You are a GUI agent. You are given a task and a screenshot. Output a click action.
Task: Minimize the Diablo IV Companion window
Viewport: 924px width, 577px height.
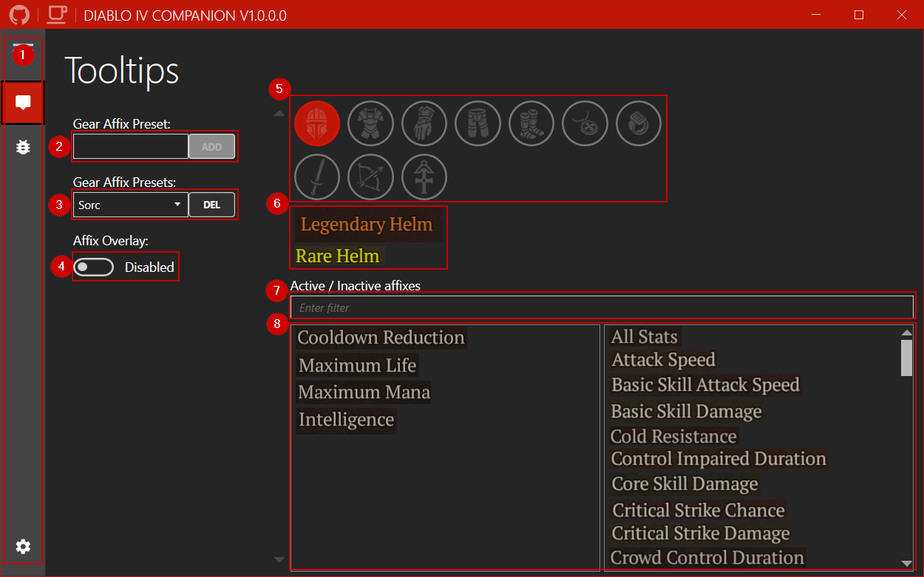pyautogui.click(x=817, y=15)
